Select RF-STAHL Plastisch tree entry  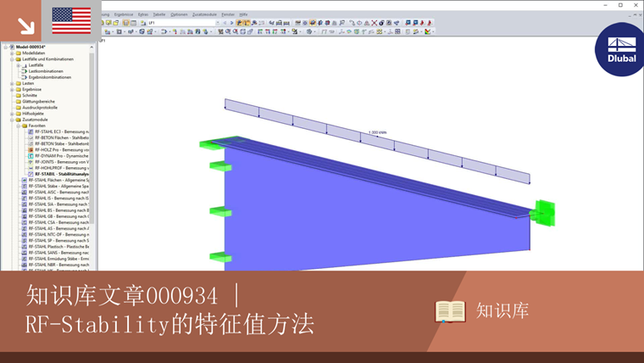(x=58, y=247)
